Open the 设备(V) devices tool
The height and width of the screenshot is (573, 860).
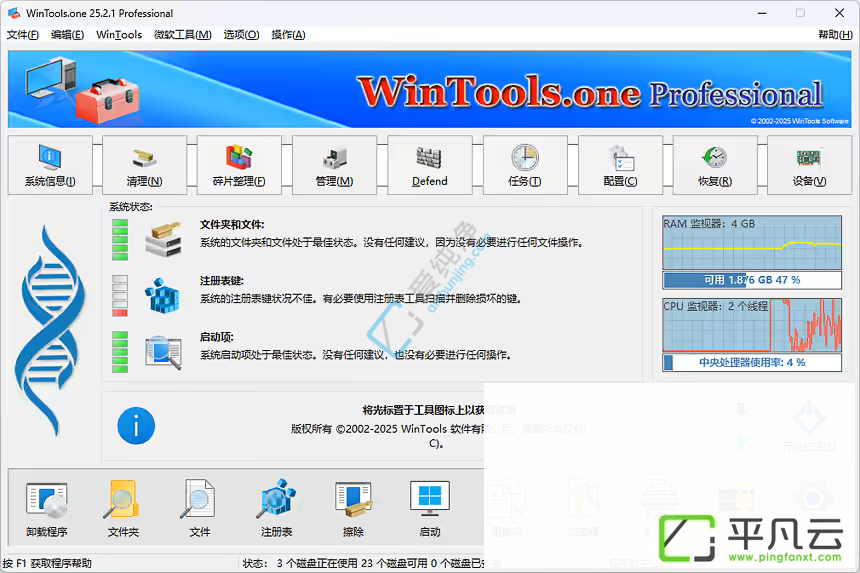(810, 165)
